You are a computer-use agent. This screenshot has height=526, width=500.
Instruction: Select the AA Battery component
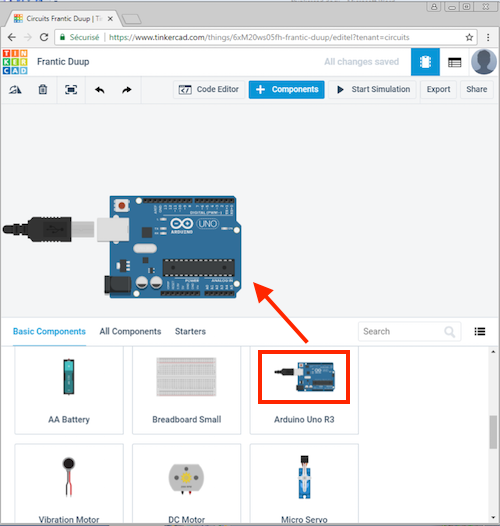coord(69,390)
